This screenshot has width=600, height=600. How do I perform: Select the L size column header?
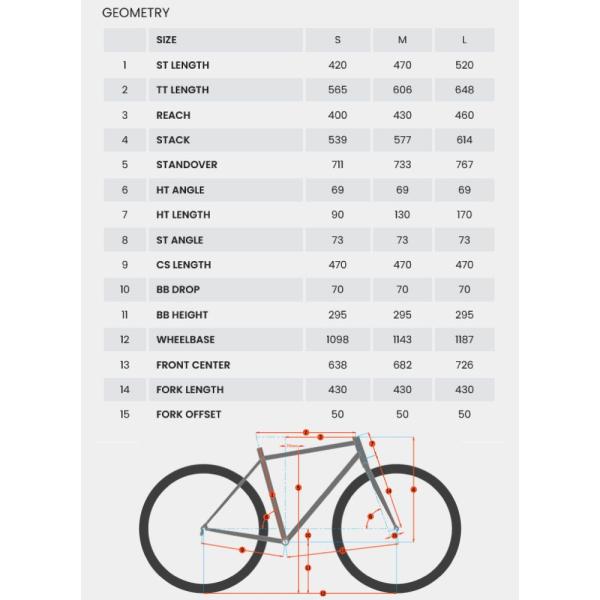tap(464, 40)
